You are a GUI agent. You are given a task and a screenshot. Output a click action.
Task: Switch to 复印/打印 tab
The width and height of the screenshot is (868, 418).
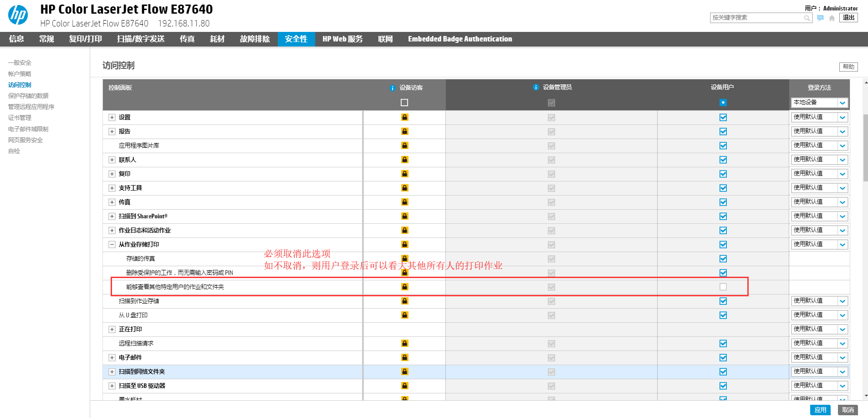point(86,39)
